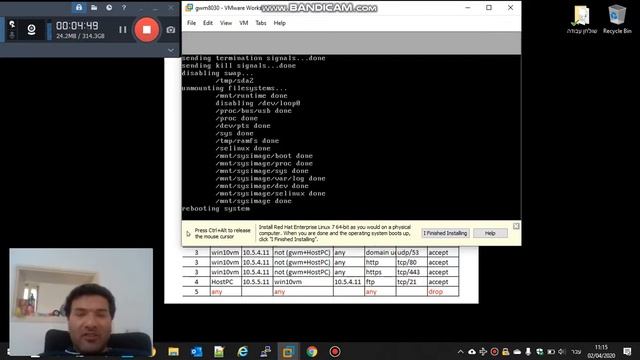The image size is (640, 360).
Task: Click the 'HostPC' cell in row 4
Action: coord(226,282)
